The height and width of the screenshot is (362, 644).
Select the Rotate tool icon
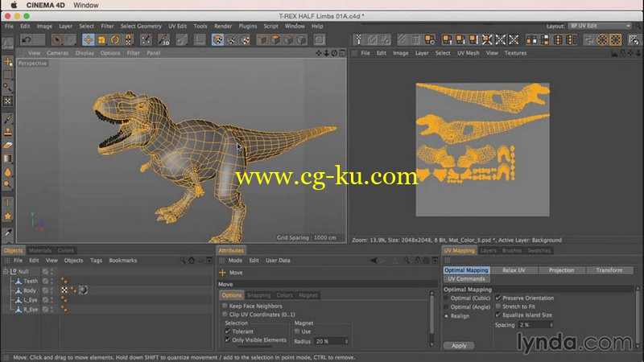click(x=115, y=39)
